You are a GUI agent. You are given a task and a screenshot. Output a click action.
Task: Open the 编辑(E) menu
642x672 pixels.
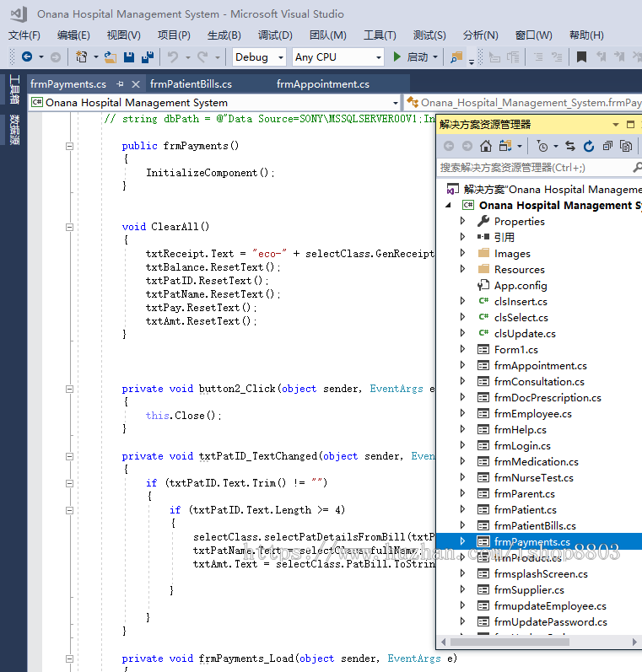73,35
